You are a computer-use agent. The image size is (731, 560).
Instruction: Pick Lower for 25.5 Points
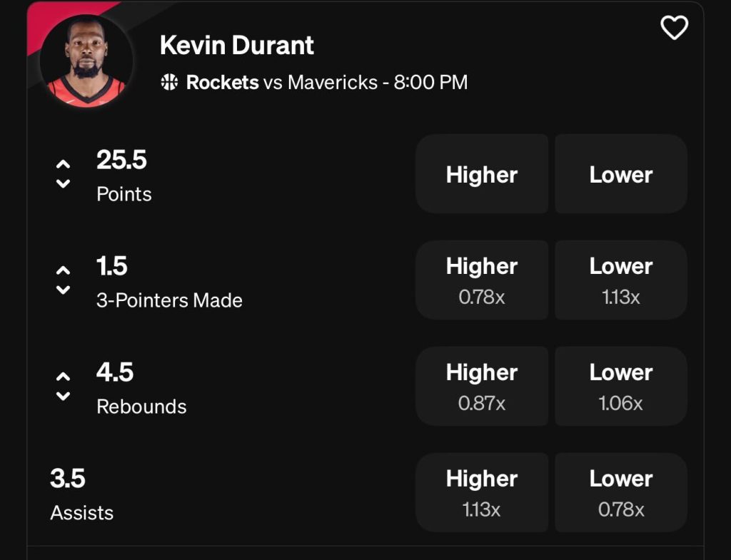point(620,175)
